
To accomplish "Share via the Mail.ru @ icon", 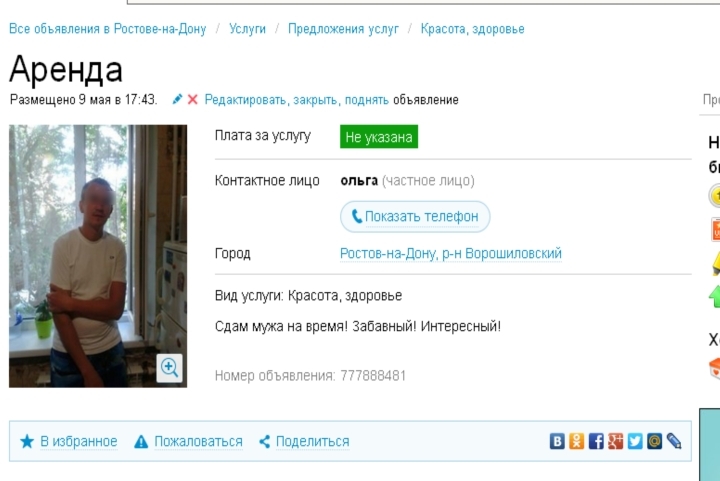I will 654,441.
